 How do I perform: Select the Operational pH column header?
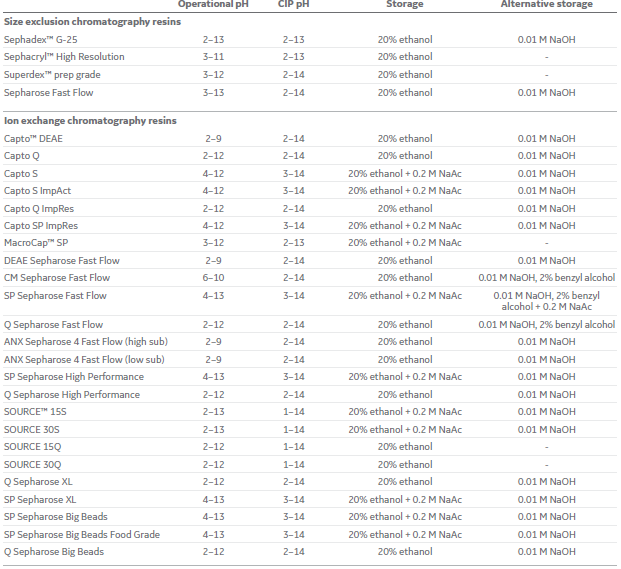(213, 4)
